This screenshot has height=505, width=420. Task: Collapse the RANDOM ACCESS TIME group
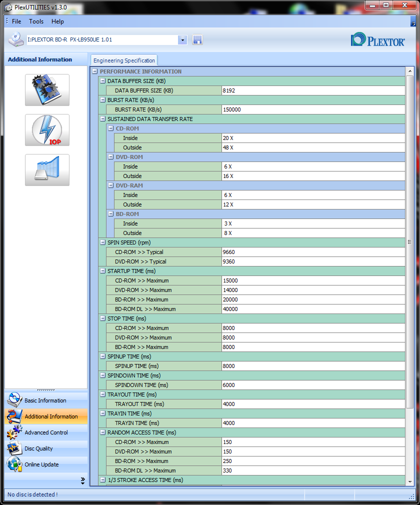click(102, 432)
